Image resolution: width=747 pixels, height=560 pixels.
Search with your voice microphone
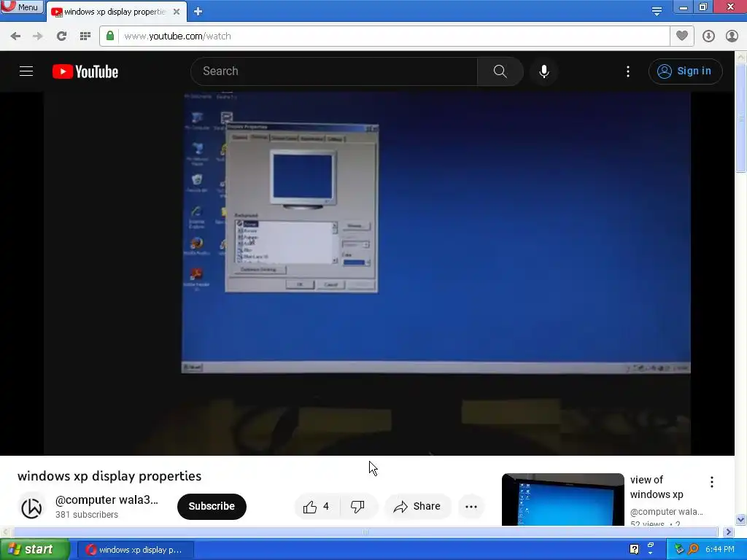[544, 71]
